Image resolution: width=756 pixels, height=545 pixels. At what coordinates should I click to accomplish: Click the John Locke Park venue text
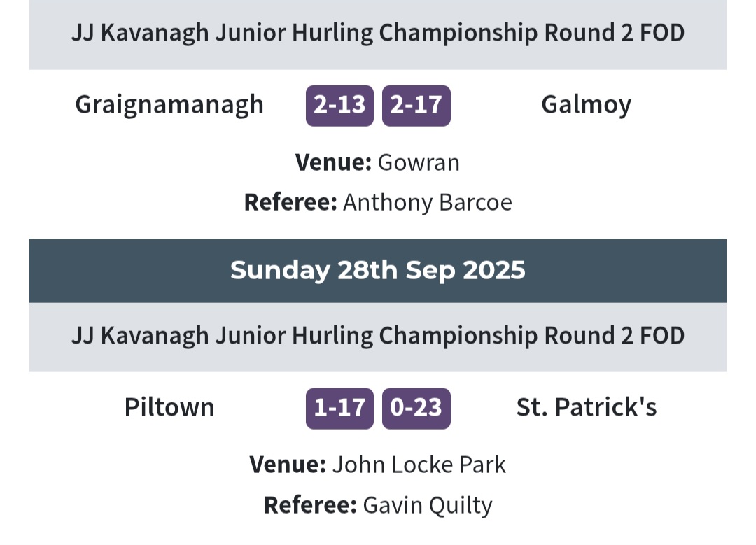click(419, 465)
